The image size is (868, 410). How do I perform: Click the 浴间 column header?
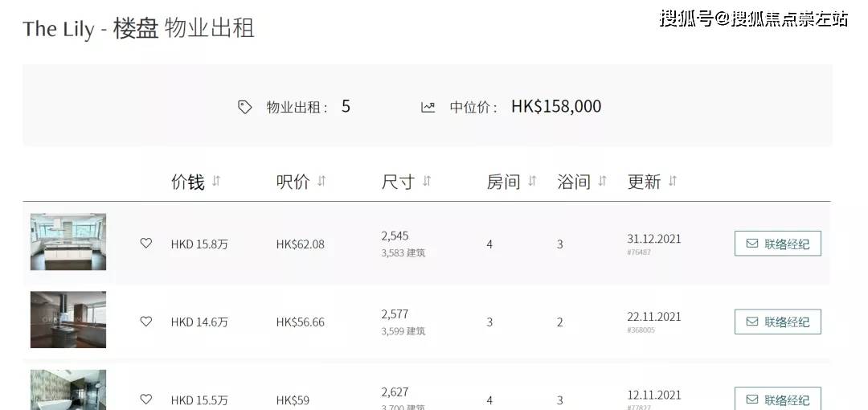[x=574, y=182]
